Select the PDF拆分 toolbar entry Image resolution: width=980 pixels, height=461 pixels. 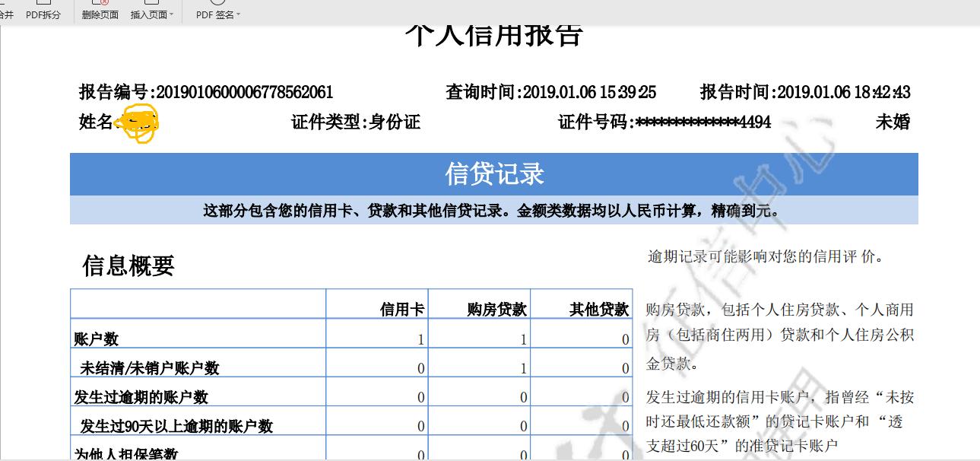(x=43, y=13)
